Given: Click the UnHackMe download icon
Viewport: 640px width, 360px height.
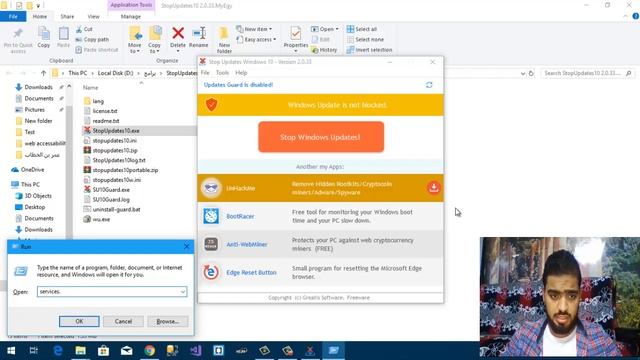Looking at the screenshot, I should (433, 188).
